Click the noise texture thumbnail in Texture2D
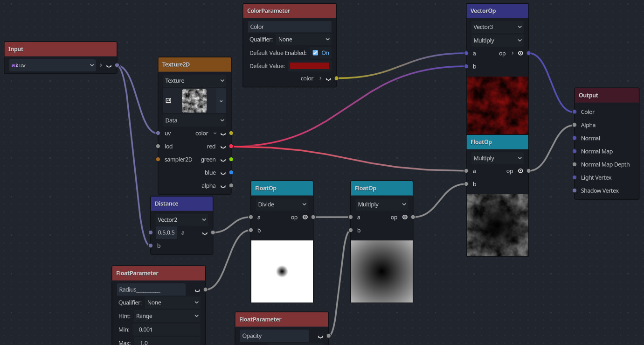The image size is (644, 345). pyautogui.click(x=194, y=100)
